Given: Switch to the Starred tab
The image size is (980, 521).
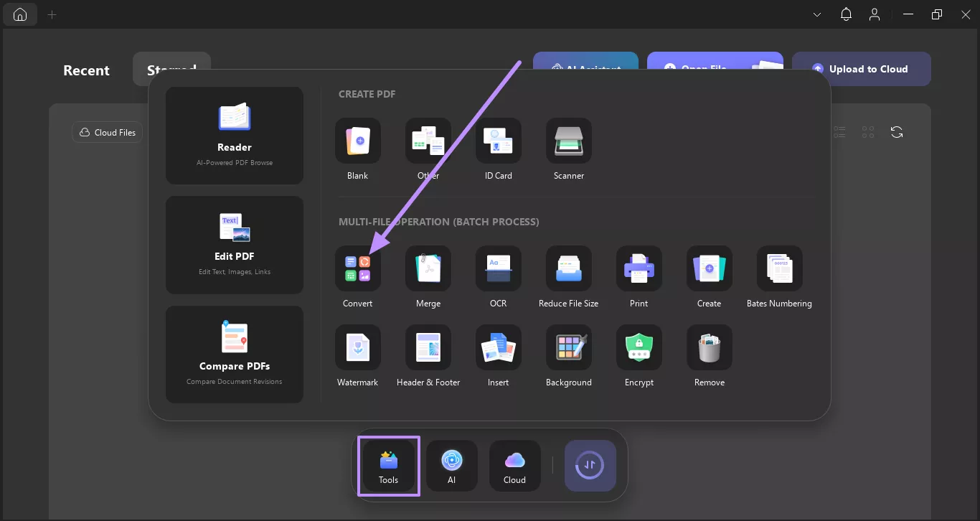Looking at the screenshot, I should tap(171, 70).
